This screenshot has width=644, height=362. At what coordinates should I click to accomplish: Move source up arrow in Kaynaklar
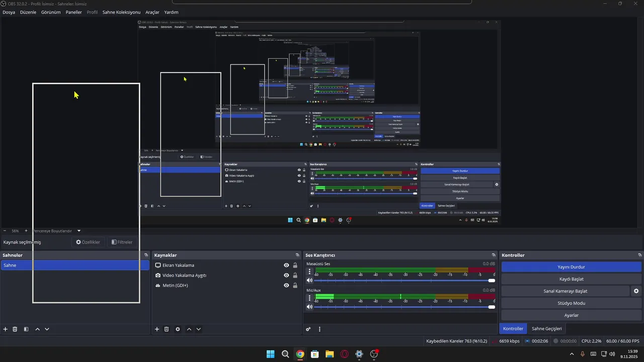tap(189, 329)
